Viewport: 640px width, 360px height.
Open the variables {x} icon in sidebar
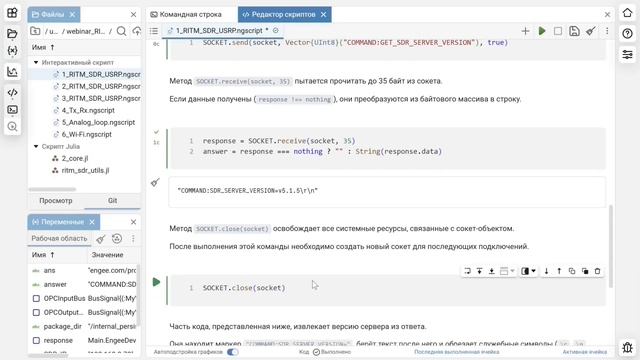click(x=12, y=51)
